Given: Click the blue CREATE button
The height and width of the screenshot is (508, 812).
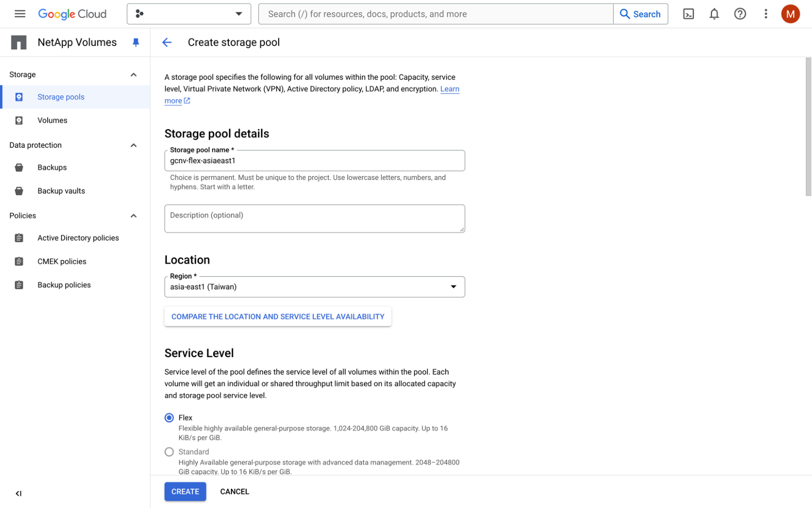Looking at the screenshot, I should pyautogui.click(x=185, y=491).
